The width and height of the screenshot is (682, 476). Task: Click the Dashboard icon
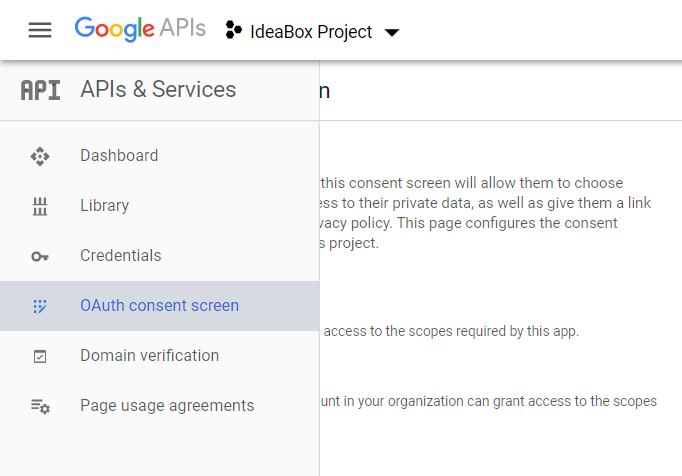40,156
